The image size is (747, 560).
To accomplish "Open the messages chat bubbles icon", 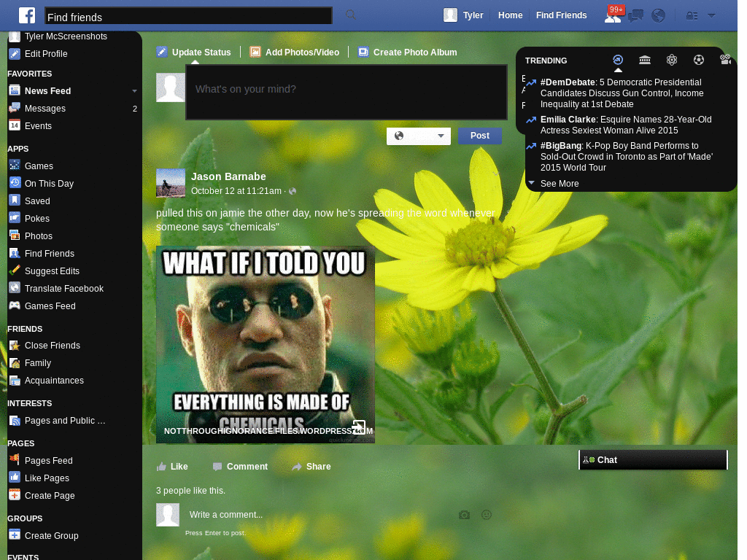I will tap(635, 16).
